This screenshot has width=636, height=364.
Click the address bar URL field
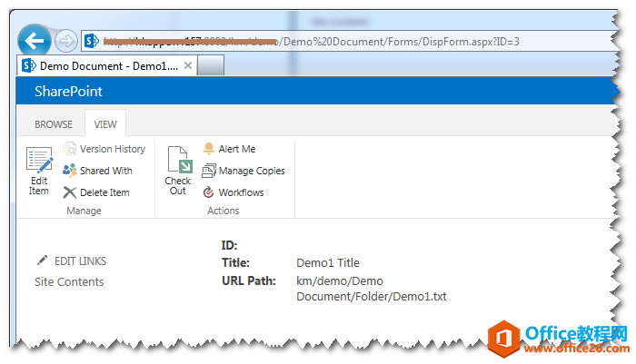349,41
